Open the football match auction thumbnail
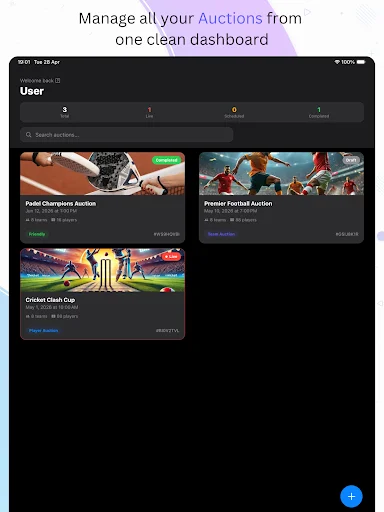 [x=281, y=174]
